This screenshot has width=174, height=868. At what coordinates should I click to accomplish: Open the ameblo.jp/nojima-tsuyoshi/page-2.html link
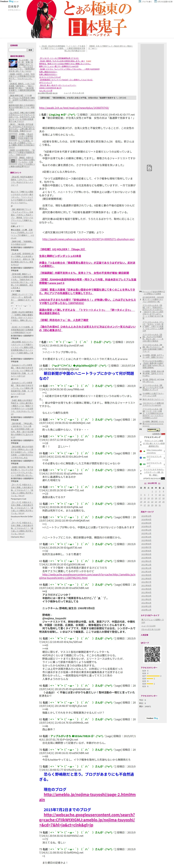coord(87,797)
